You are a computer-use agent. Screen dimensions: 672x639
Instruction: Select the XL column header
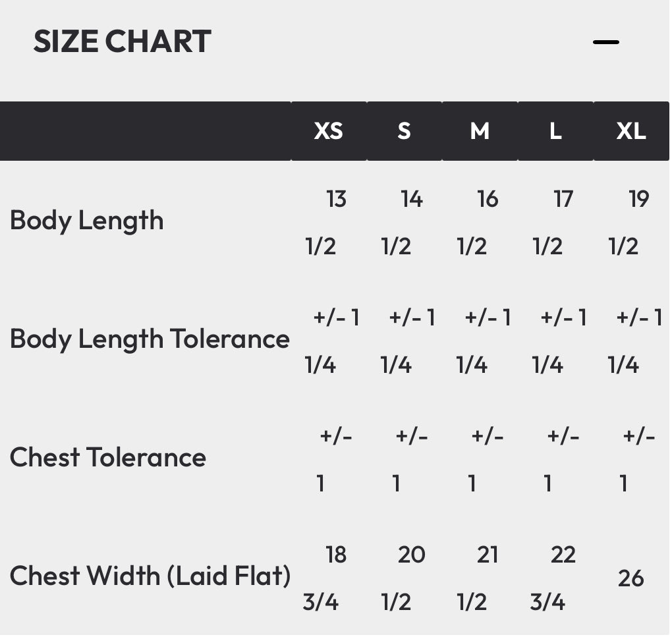click(630, 131)
